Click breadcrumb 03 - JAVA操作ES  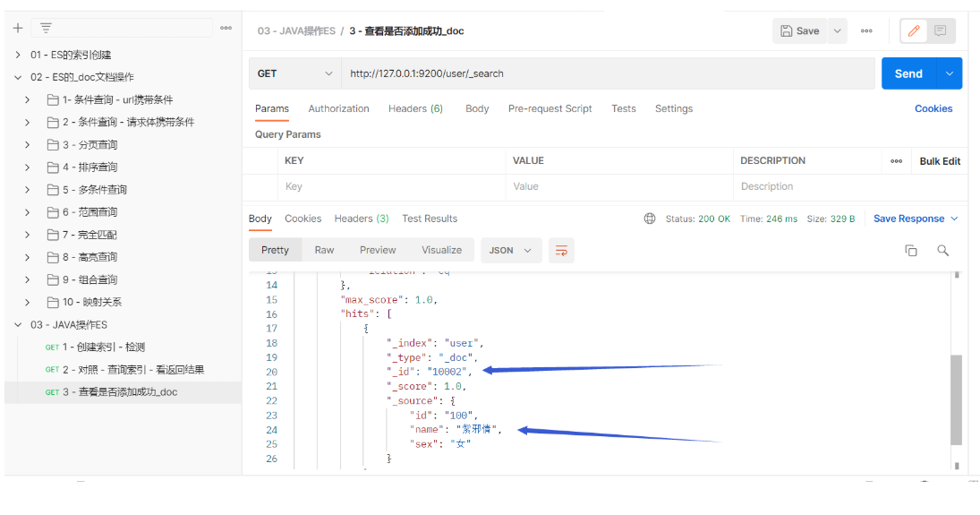(x=296, y=31)
